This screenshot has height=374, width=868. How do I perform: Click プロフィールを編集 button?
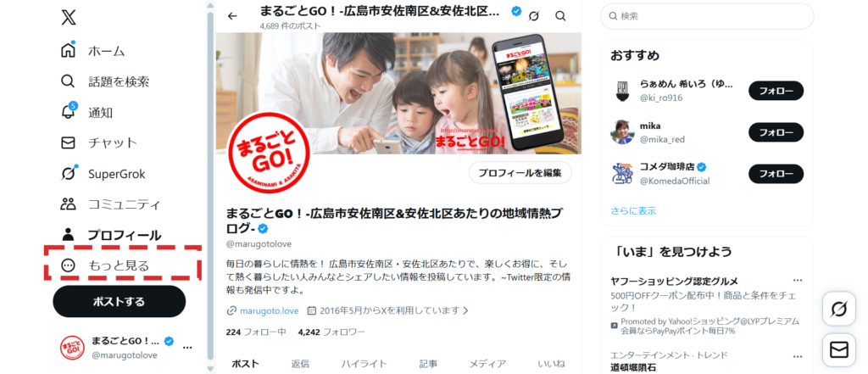[520, 173]
